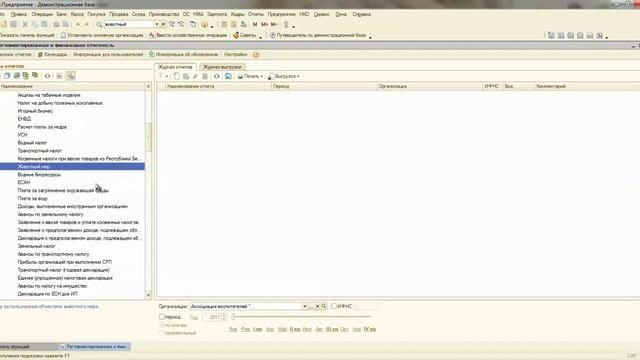The image size is (640, 360).
Task: Click the Период column header in journal
Action: coord(324,87)
